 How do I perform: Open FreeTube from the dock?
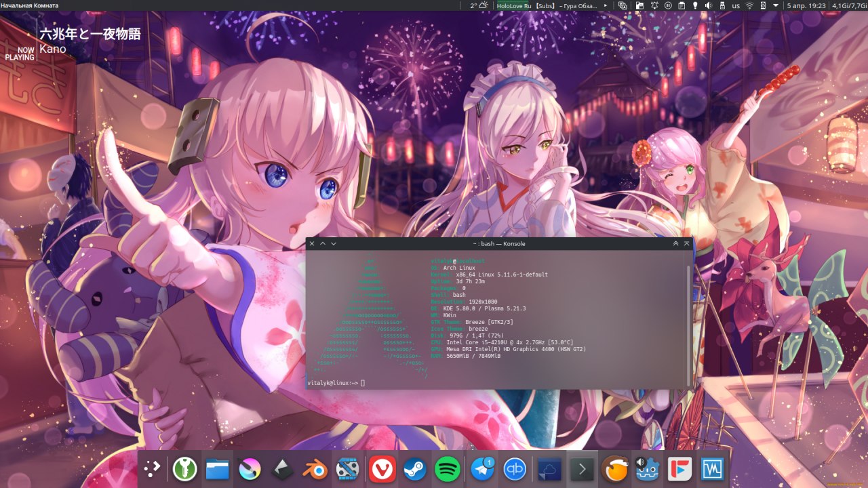[679, 469]
